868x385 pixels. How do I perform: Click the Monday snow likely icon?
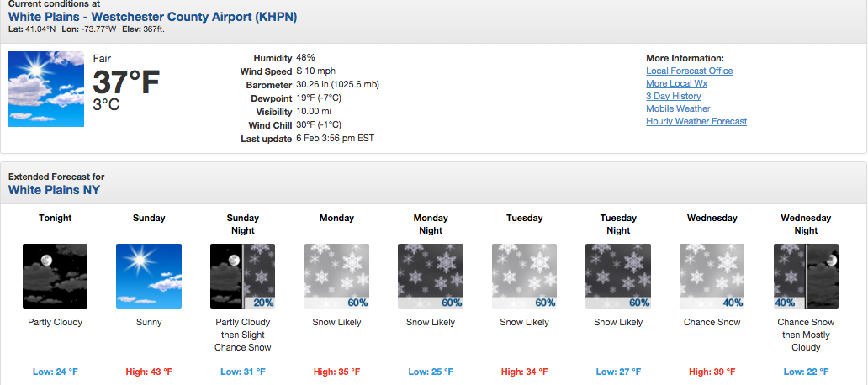pos(336,276)
